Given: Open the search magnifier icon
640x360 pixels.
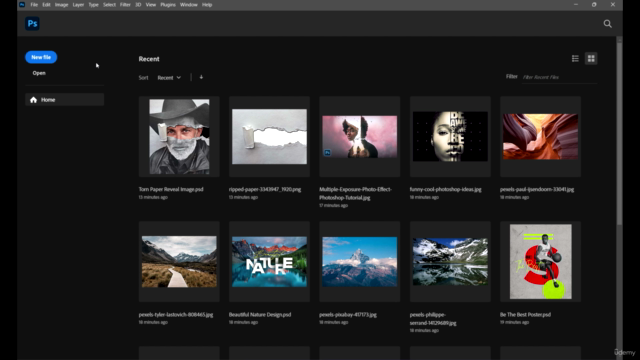Looking at the screenshot, I should tap(607, 24).
